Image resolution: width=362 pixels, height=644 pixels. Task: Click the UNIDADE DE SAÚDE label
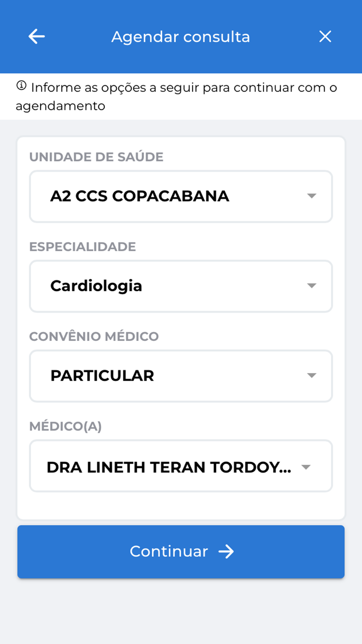96,157
